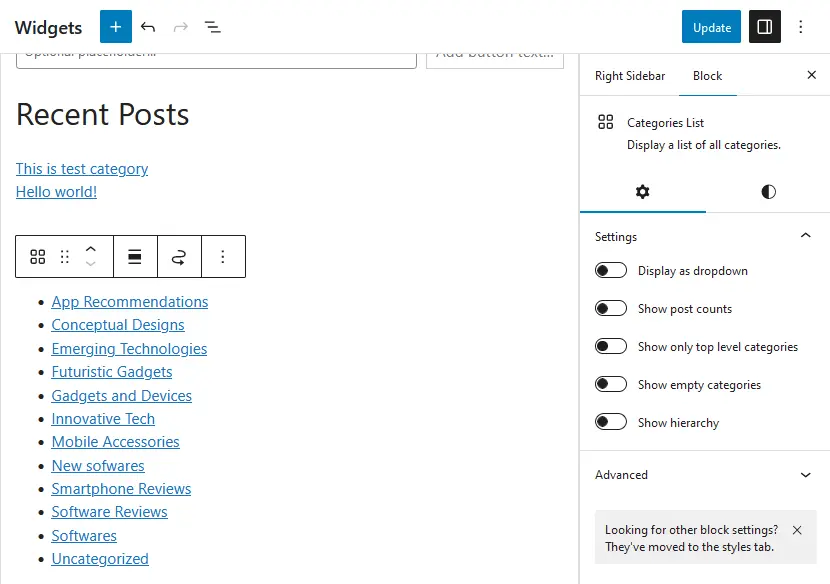The image size is (830, 584).
Task: Switch to the block Settings gear tab
Action: coord(643,192)
